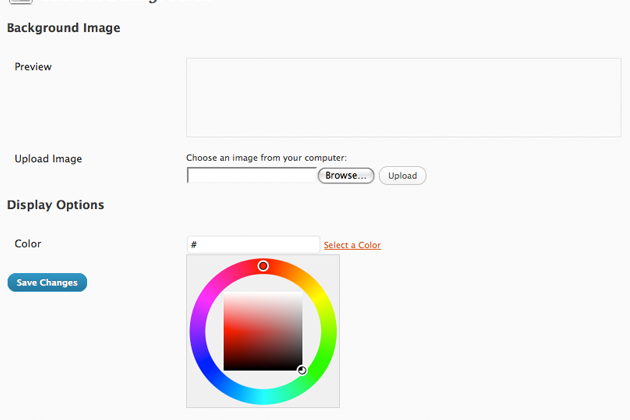Image resolution: width=630 pixels, height=420 pixels.
Task: Open the Browse file chooser
Action: click(x=346, y=176)
